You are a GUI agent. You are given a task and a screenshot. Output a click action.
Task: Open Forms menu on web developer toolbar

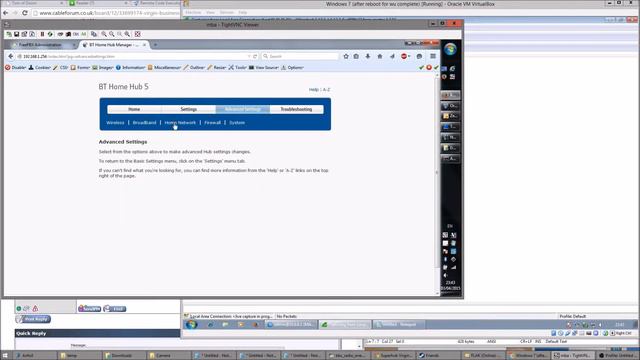click(80, 67)
